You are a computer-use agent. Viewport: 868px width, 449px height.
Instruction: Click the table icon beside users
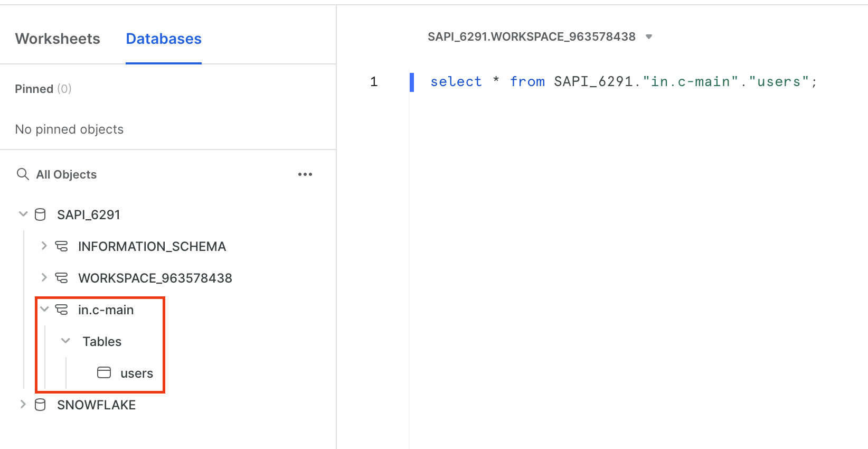(x=103, y=372)
